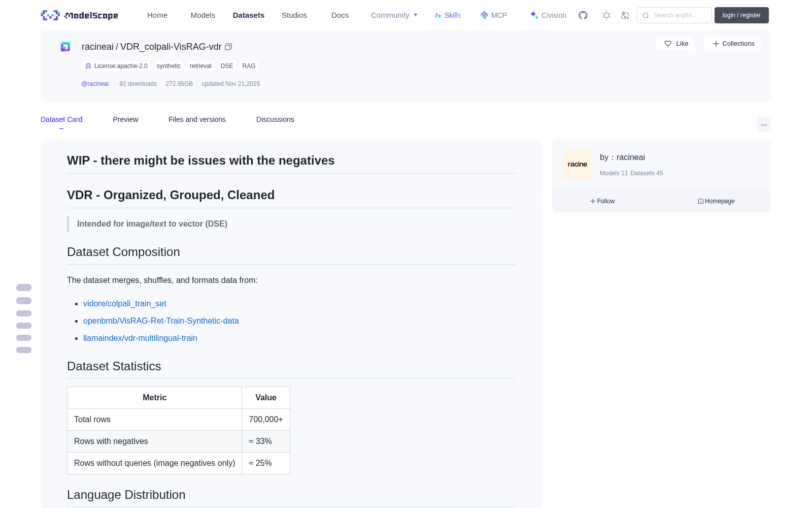Open the Datasets section
The height and width of the screenshot is (508, 812).
(249, 15)
